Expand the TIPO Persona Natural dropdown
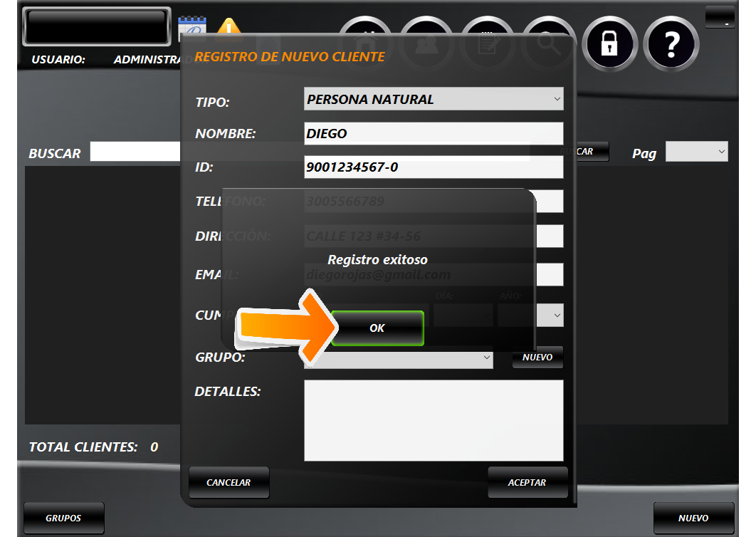 click(x=557, y=99)
